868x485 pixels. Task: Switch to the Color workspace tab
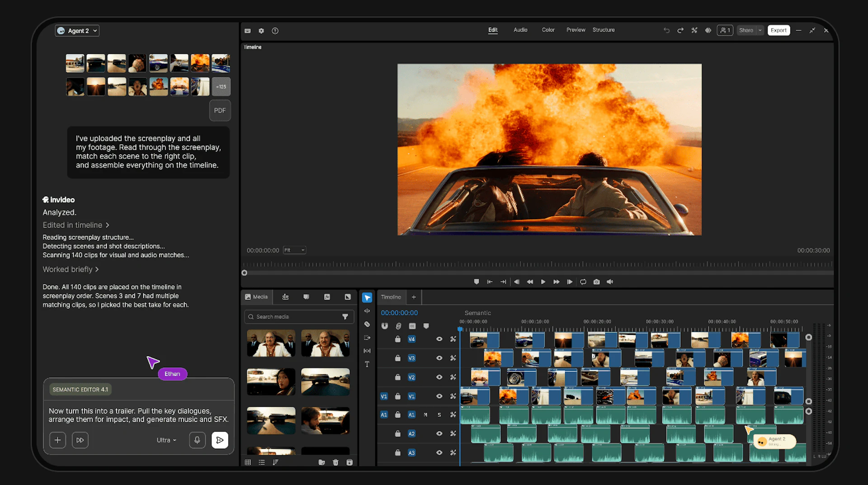click(x=548, y=30)
